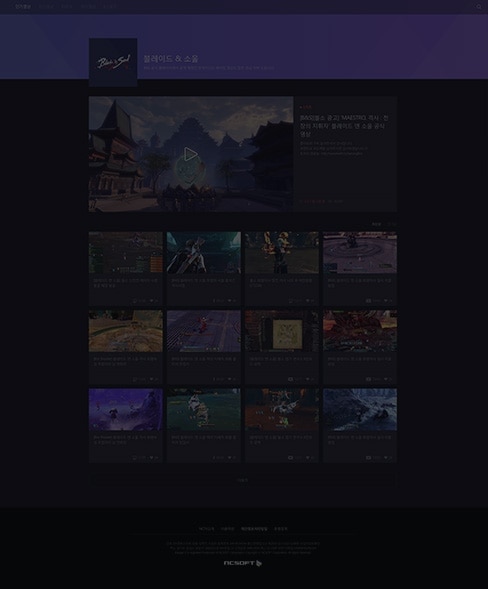Select the highlighted first tab in top navigation

(x=23, y=7)
